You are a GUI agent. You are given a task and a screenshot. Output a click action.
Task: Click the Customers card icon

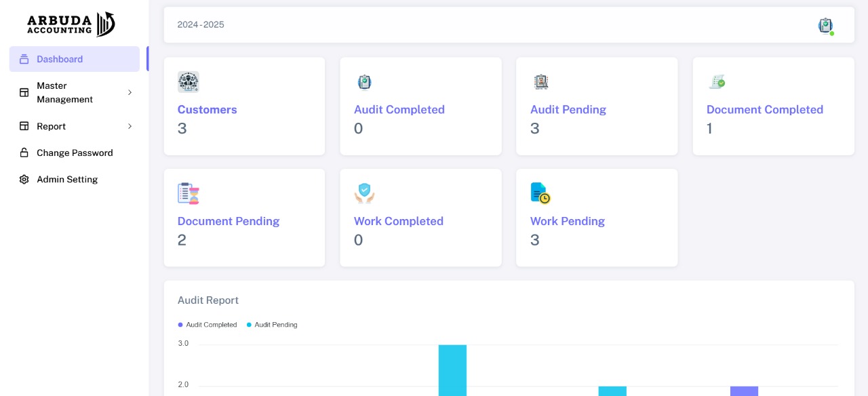coord(188,82)
